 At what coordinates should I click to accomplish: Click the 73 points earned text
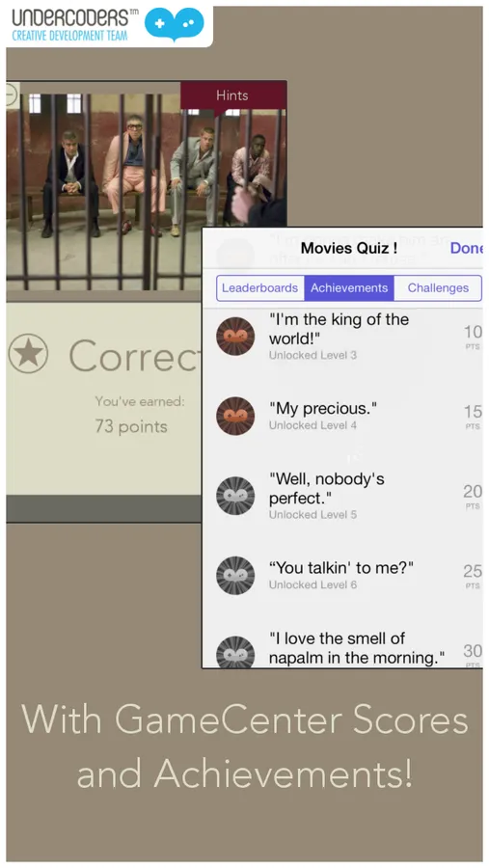coord(131,427)
